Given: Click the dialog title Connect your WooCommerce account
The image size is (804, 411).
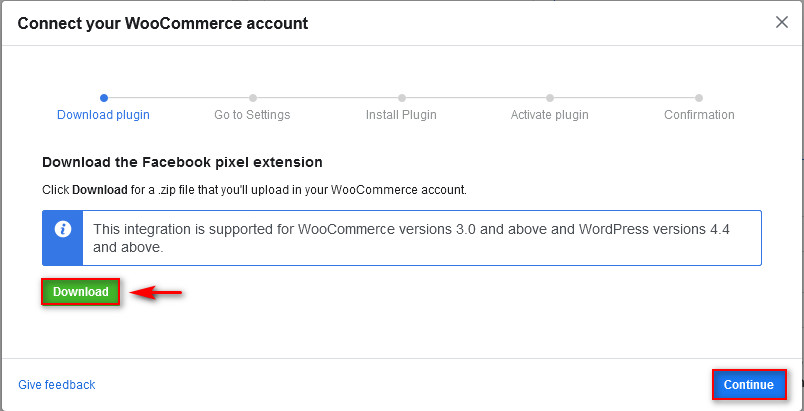Looking at the screenshot, I should (x=163, y=23).
